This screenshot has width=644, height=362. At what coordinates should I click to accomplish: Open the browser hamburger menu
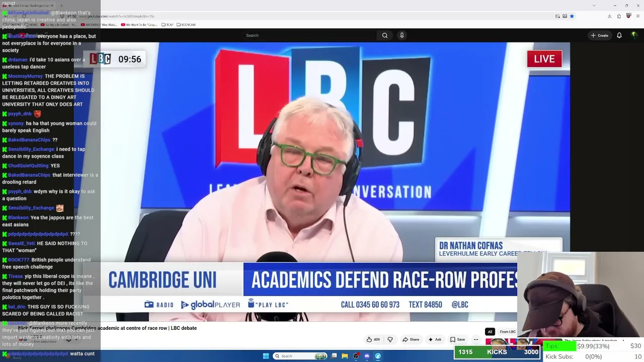(637, 16)
